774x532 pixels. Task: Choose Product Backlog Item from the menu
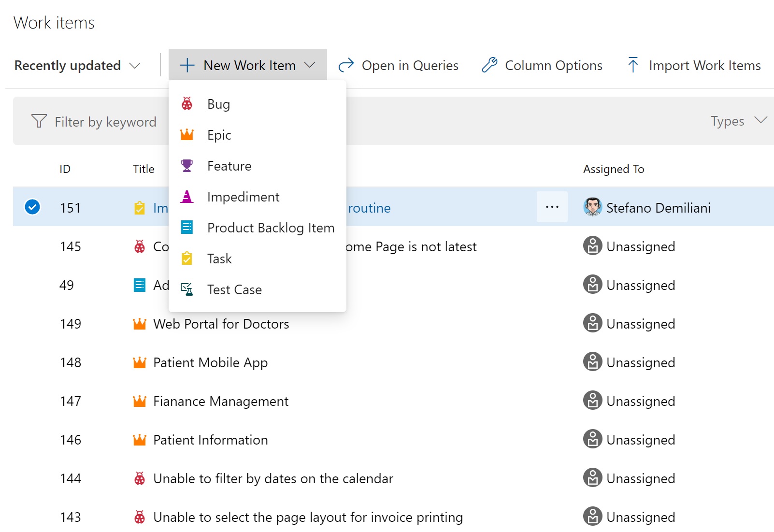(271, 228)
